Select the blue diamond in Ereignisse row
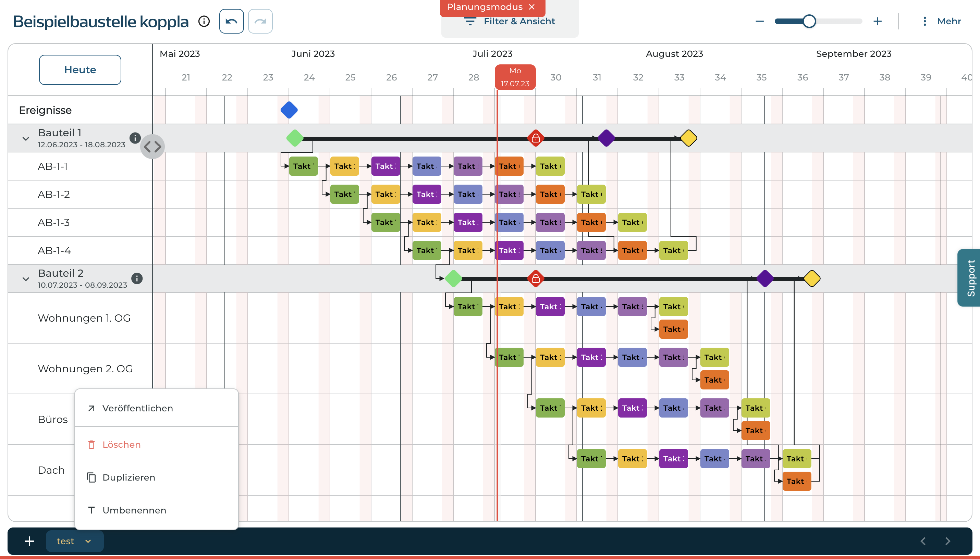 point(289,110)
